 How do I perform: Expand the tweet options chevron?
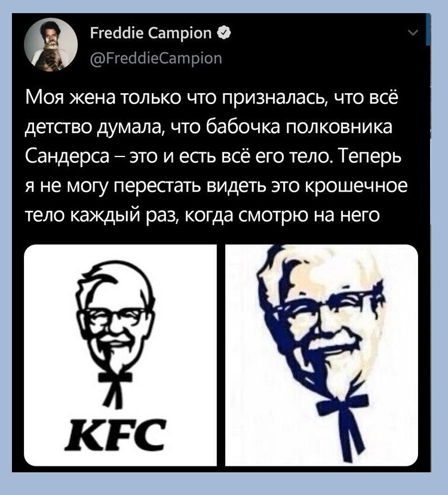(x=413, y=32)
